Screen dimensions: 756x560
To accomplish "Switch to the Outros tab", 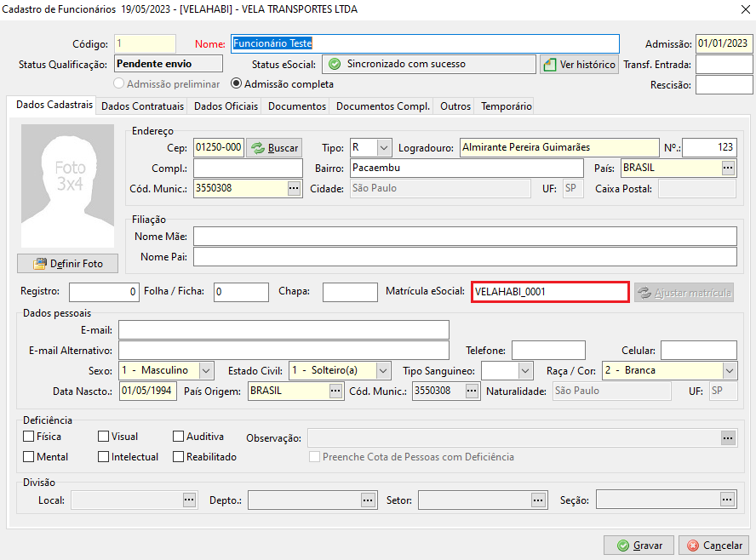I will [455, 106].
